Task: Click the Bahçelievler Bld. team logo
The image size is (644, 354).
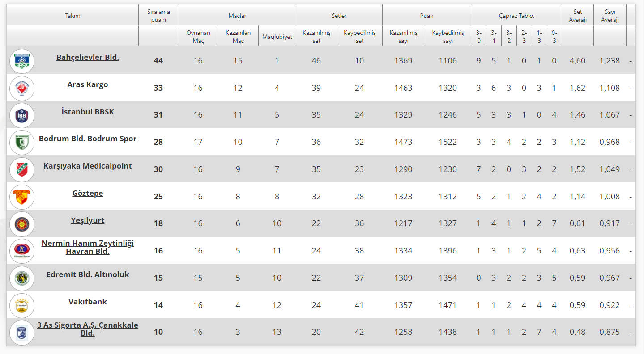Action: 22,61
